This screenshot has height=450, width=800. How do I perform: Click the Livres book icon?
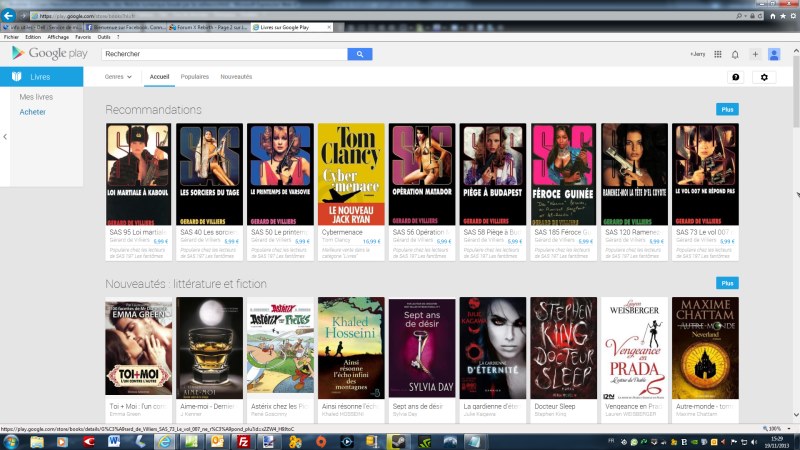click(x=17, y=77)
